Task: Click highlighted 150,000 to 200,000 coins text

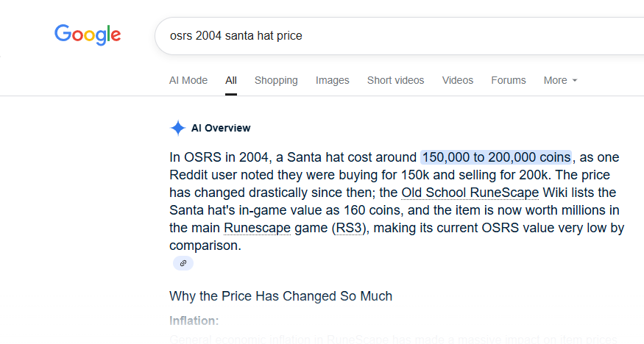Action: click(496, 157)
